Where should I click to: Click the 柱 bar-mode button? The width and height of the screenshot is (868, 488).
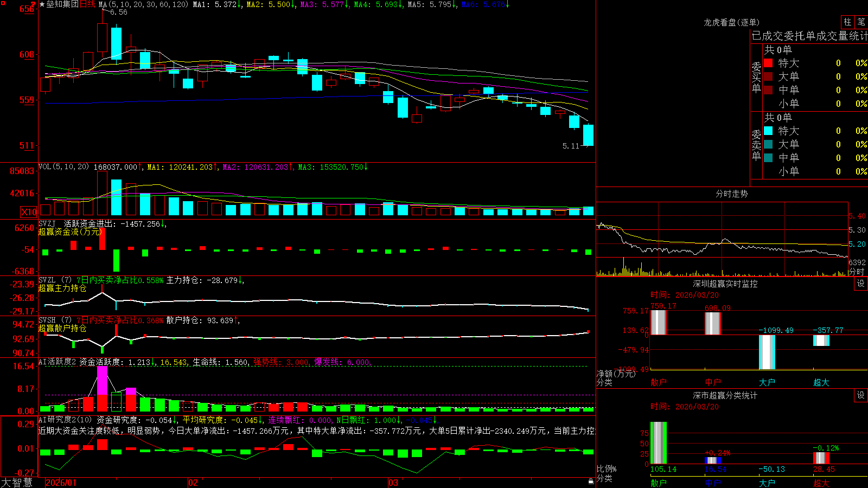click(x=847, y=22)
